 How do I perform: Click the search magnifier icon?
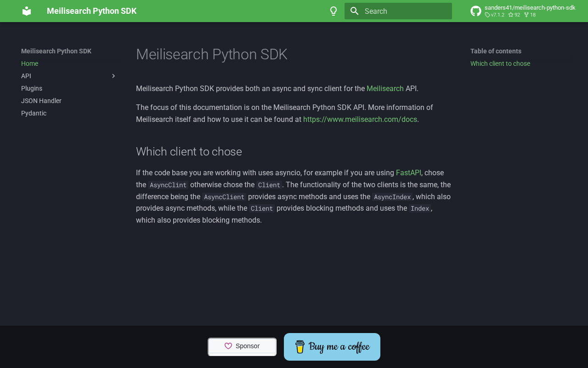tap(354, 11)
